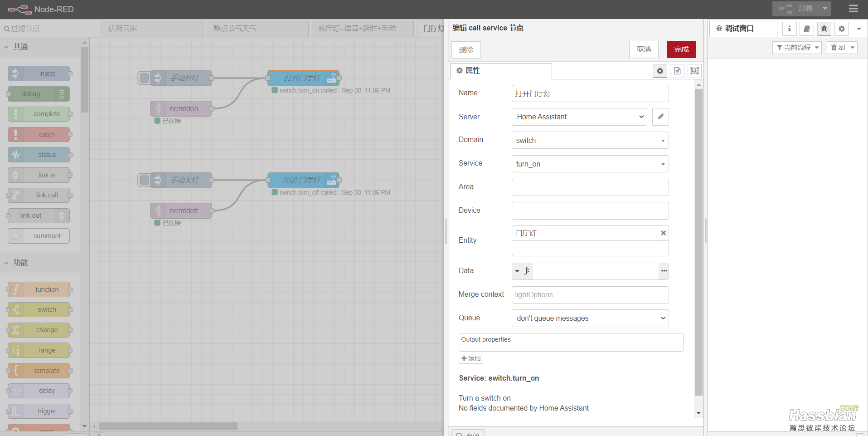Edit Home Assistant server with pencil icon

660,117
